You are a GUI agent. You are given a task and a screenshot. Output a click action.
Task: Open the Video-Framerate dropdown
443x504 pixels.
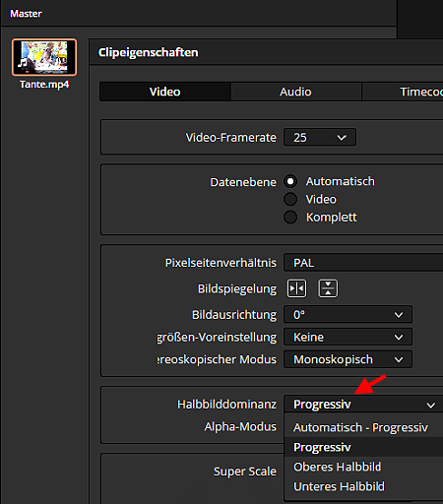(320, 137)
